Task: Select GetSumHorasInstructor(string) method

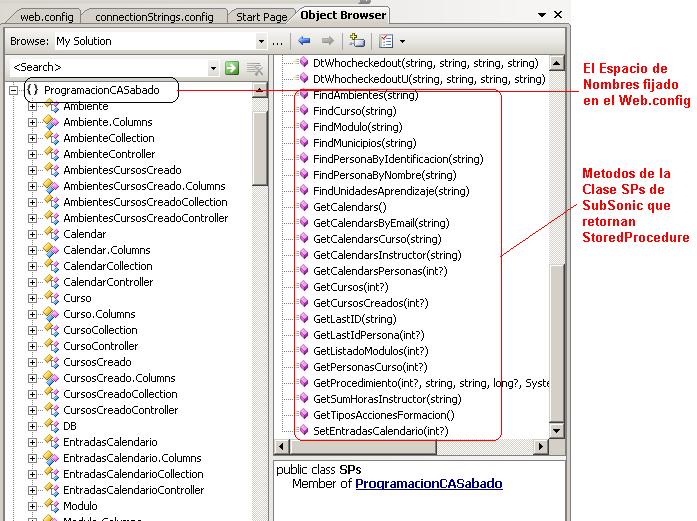Action: point(387,399)
